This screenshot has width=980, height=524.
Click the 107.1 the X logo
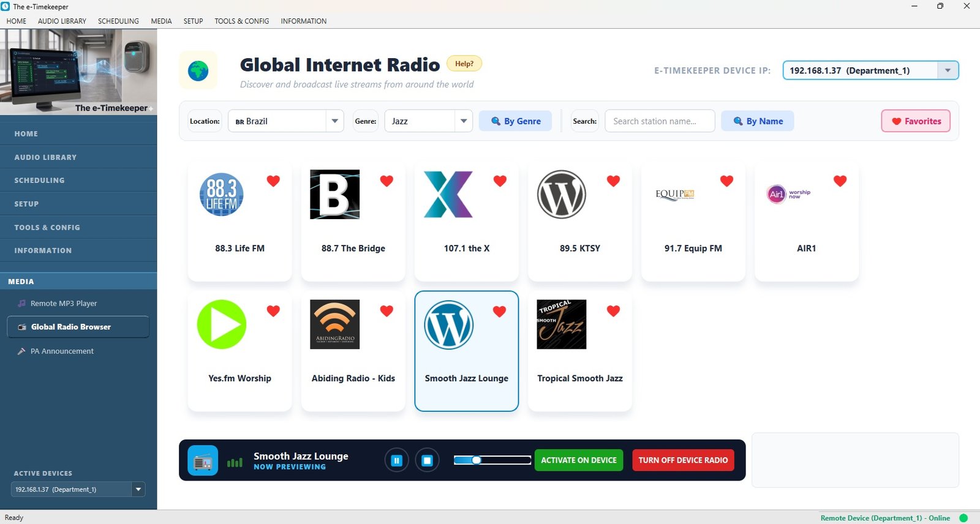[448, 195]
